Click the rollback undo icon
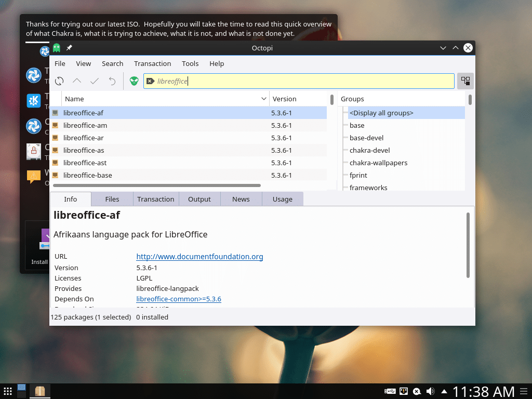This screenshot has height=399, width=532. pos(112,81)
